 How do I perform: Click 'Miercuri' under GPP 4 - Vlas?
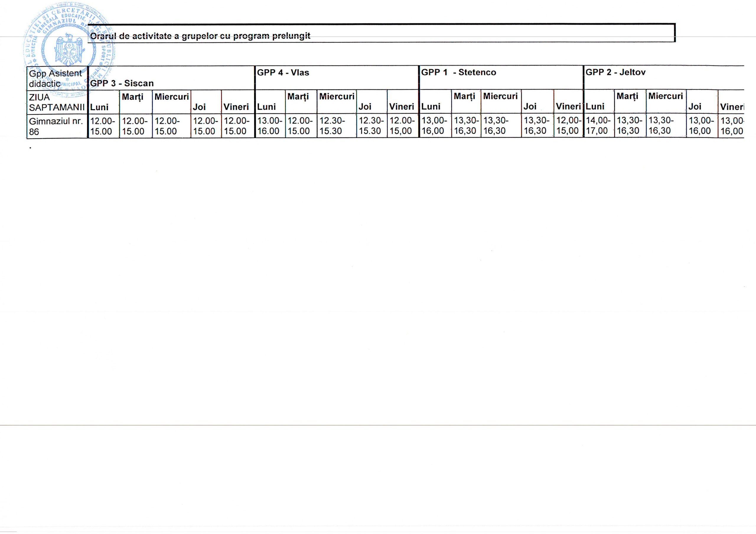tap(337, 97)
